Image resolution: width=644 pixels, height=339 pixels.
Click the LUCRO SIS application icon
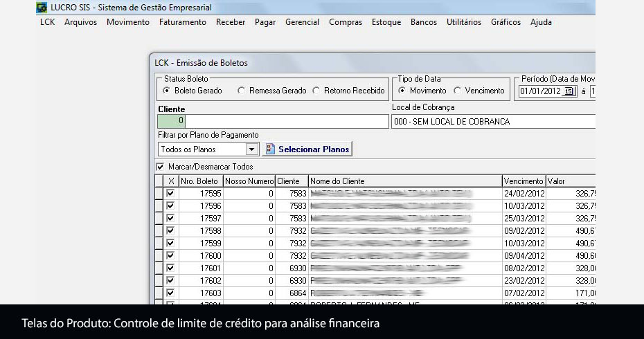coord(42,8)
